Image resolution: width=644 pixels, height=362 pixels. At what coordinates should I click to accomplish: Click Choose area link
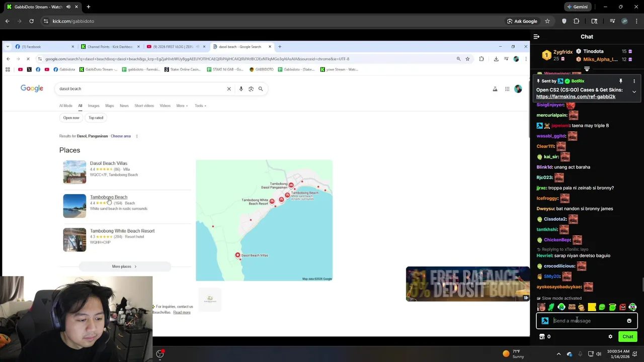121,136
